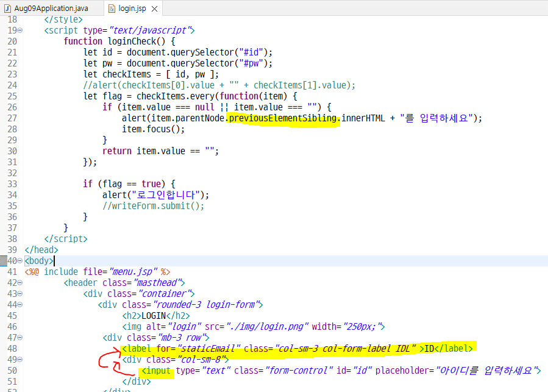Click the highlighted previousElementSibling text

pos(283,118)
